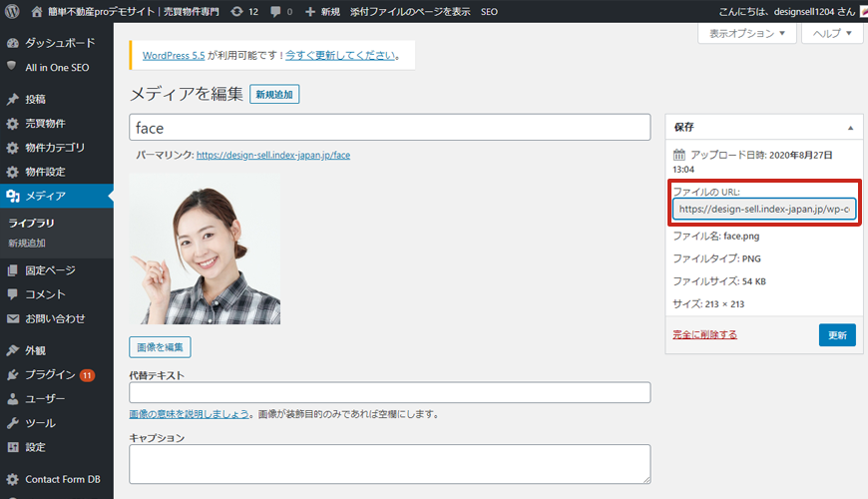Click 今すぐ更新してください update link
Image resolution: width=868 pixels, height=499 pixels.
coord(339,56)
